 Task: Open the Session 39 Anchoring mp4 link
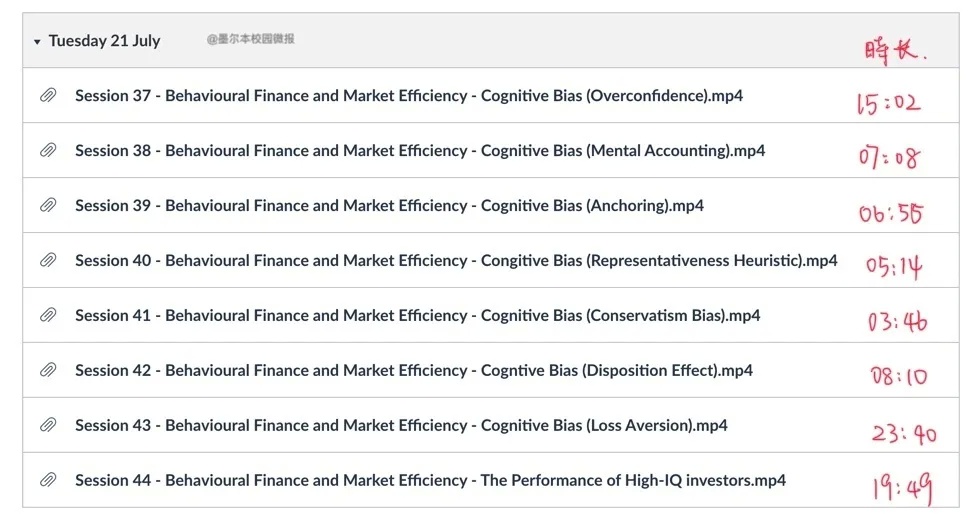pyautogui.click(x=390, y=205)
